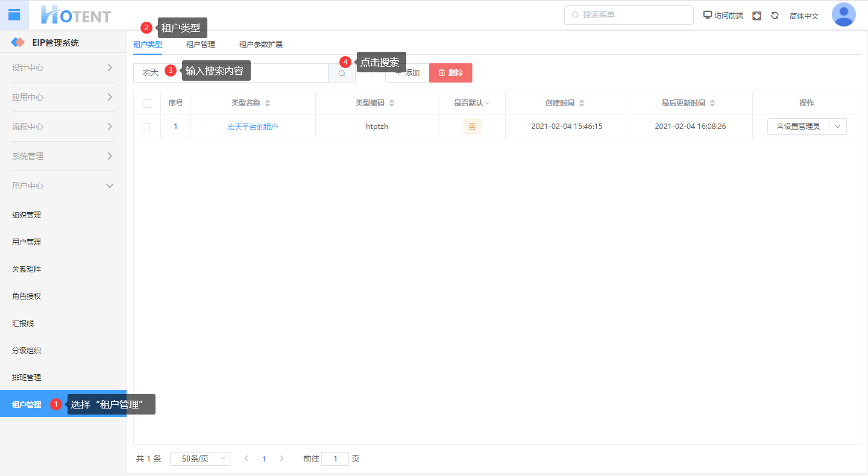868x476 pixels.
Task: Switch to the 租户参数扩展 tab
Action: (x=261, y=44)
